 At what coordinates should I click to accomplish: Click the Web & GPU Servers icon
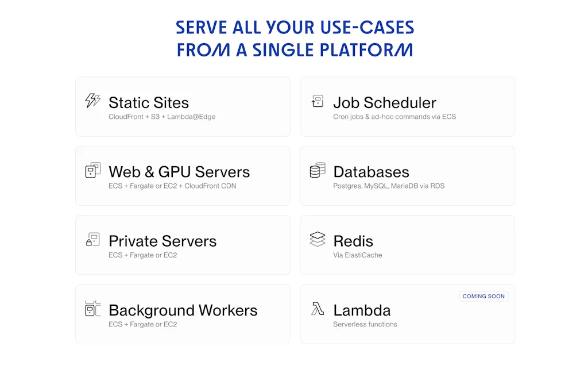(92, 171)
